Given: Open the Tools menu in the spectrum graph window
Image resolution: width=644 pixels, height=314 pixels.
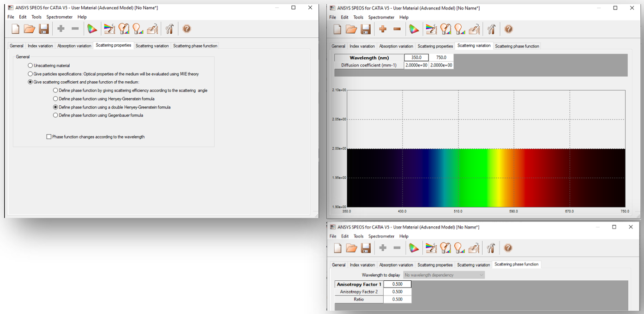Looking at the screenshot, I should click(358, 18).
